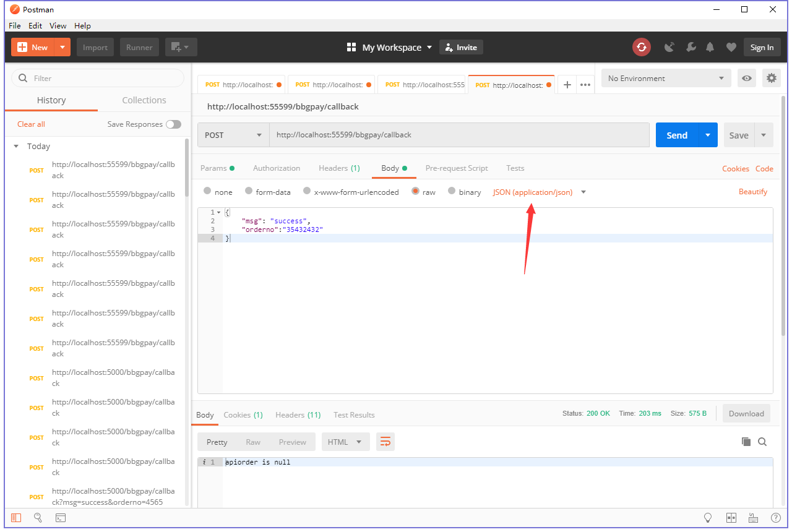Viewport: 792px width, 532px height.
Task: Toggle the Save Responses switch
Action: click(173, 124)
